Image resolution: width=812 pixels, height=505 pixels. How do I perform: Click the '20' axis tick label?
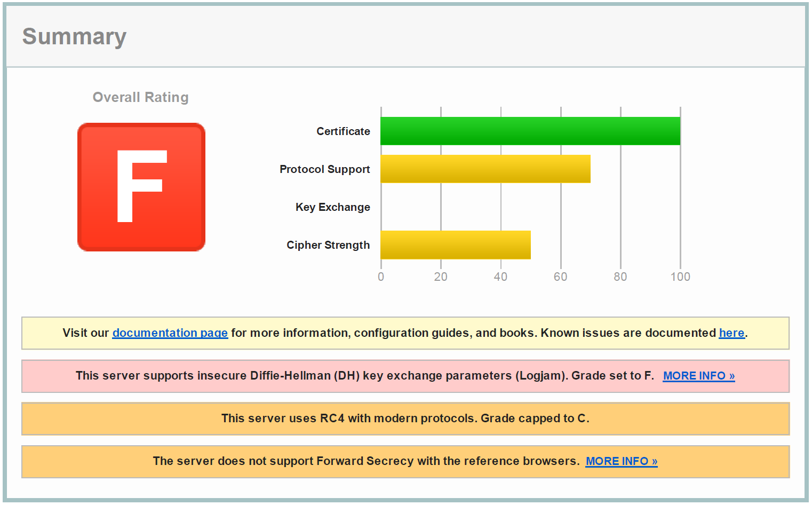tap(441, 277)
